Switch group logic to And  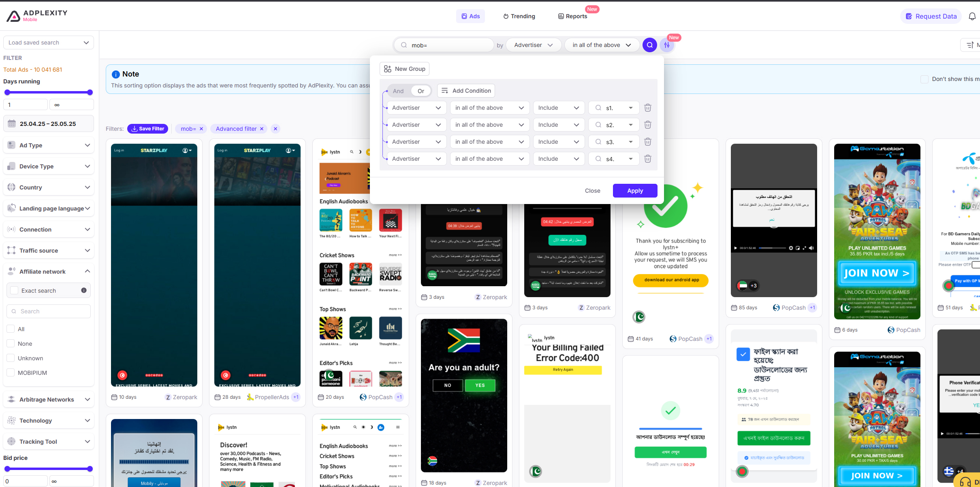coord(398,91)
